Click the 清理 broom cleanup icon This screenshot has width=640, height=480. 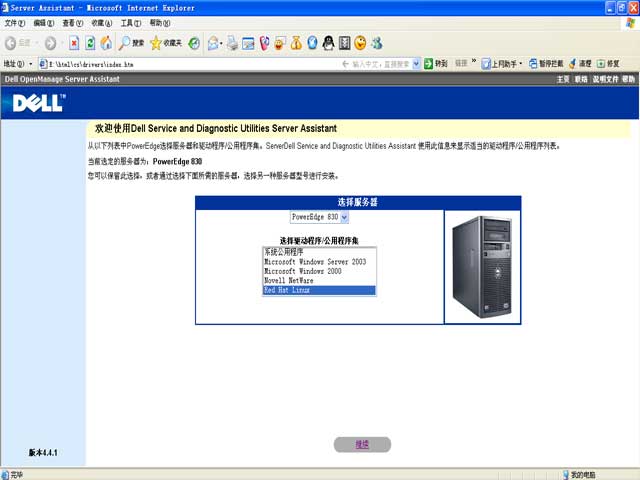pos(580,64)
